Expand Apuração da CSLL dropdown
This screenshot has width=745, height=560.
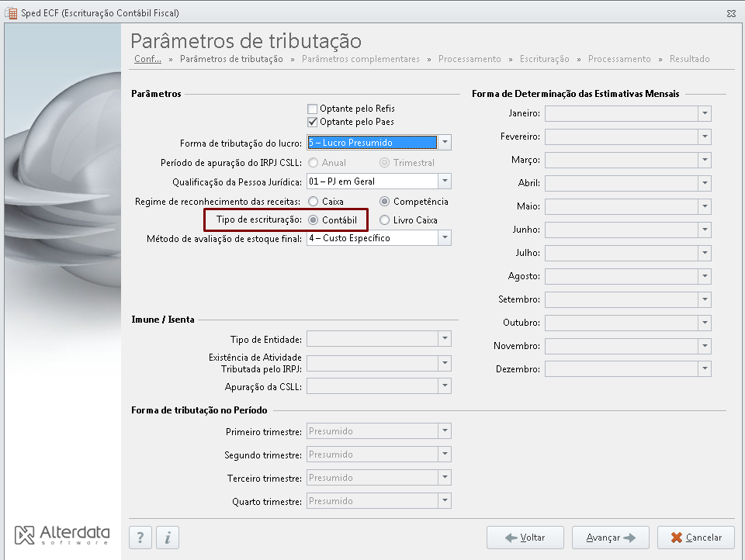click(445, 385)
